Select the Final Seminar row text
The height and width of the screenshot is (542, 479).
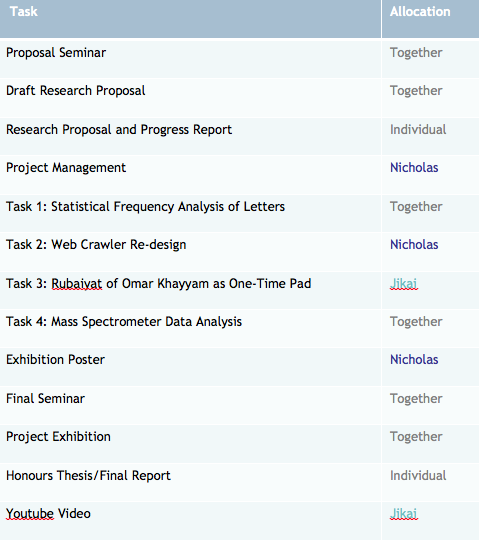[x=45, y=399]
